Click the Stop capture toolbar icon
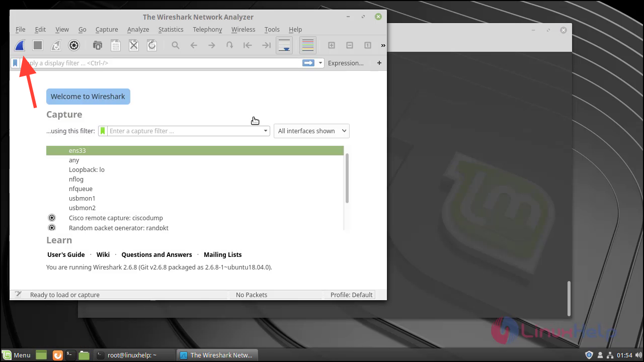Viewport: 644px width, 362px height. pos(37,45)
